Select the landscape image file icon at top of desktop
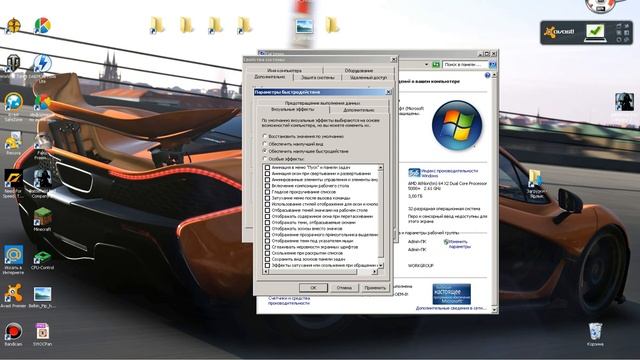The image size is (640, 360). click(x=304, y=27)
